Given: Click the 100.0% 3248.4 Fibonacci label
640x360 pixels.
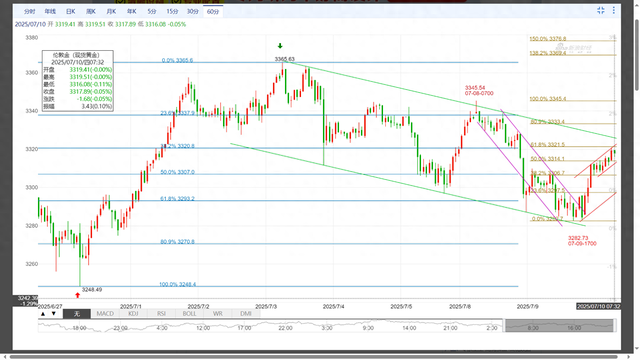Looking at the screenshot, I should click(x=178, y=284).
